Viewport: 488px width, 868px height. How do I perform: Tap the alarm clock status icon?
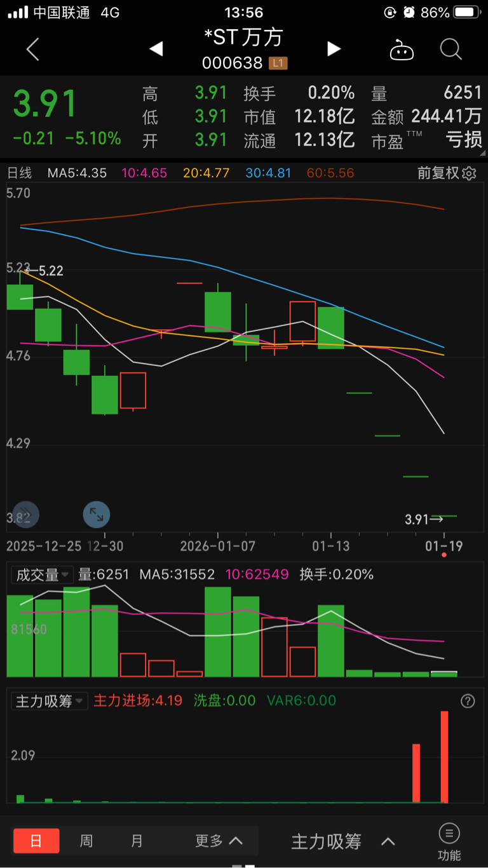tap(409, 12)
